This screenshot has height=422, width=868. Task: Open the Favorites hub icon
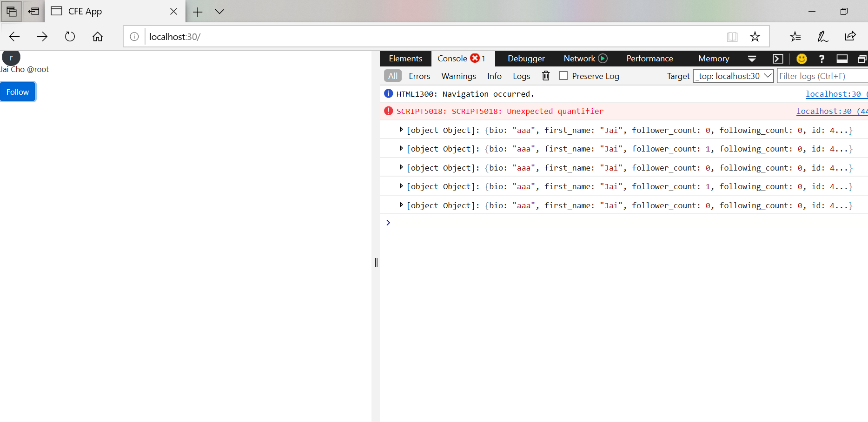pos(795,37)
